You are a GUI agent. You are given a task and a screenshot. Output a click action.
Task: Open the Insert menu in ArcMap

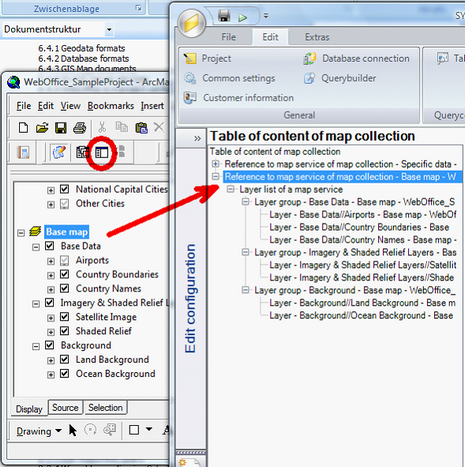click(x=152, y=106)
